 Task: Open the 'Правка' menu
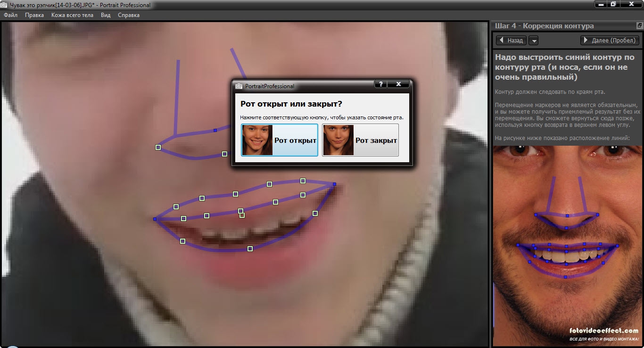click(34, 15)
